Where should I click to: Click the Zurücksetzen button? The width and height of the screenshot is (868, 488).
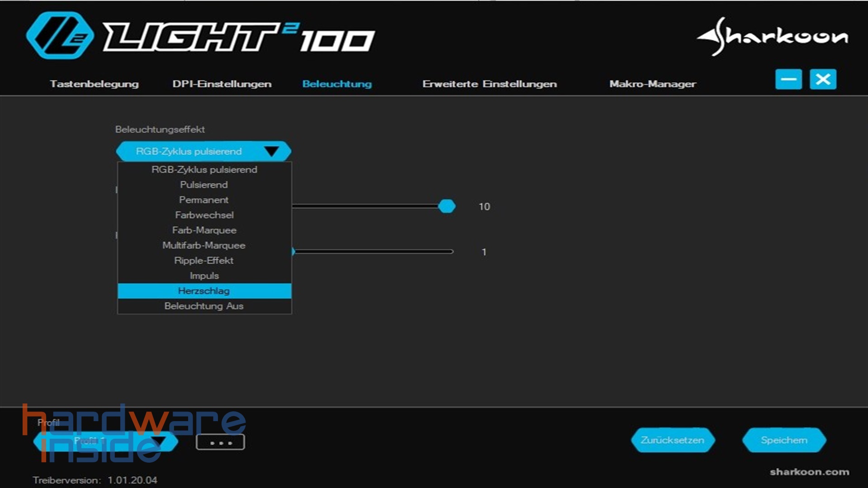tap(673, 440)
